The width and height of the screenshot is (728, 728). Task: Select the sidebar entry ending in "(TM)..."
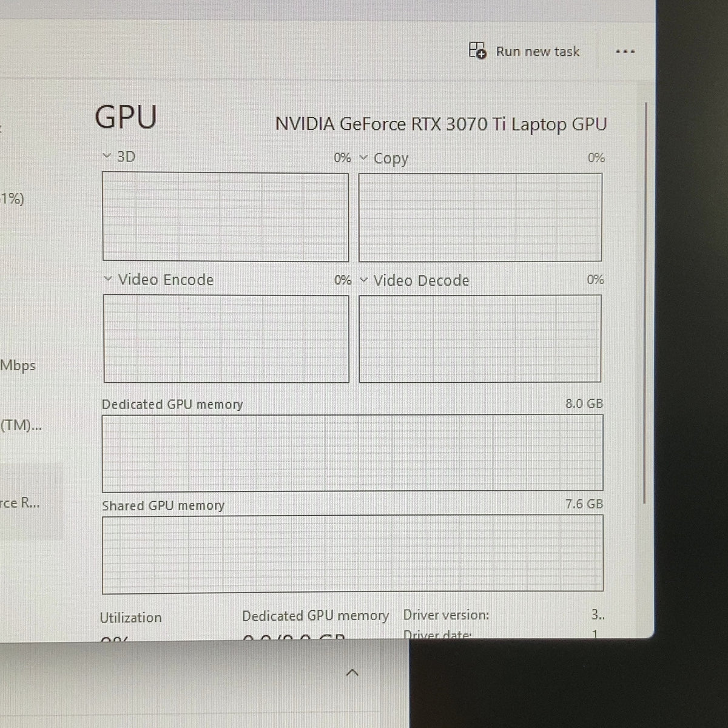(21, 425)
